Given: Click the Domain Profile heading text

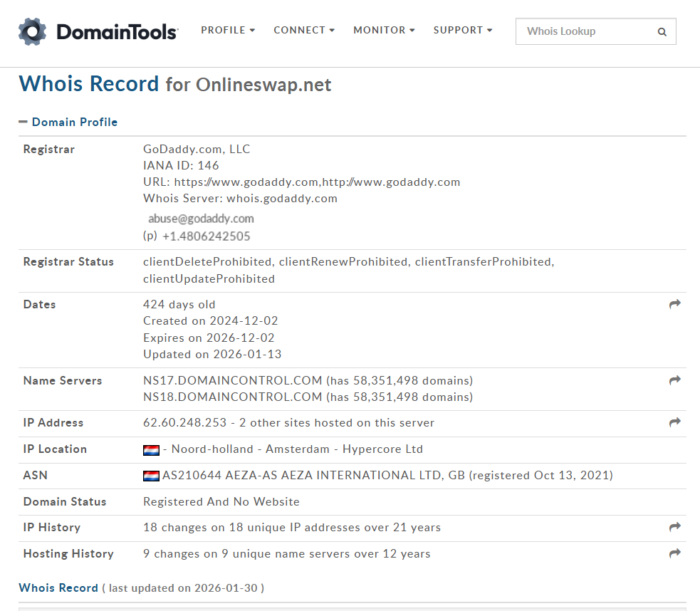Looking at the screenshot, I should (75, 122).
